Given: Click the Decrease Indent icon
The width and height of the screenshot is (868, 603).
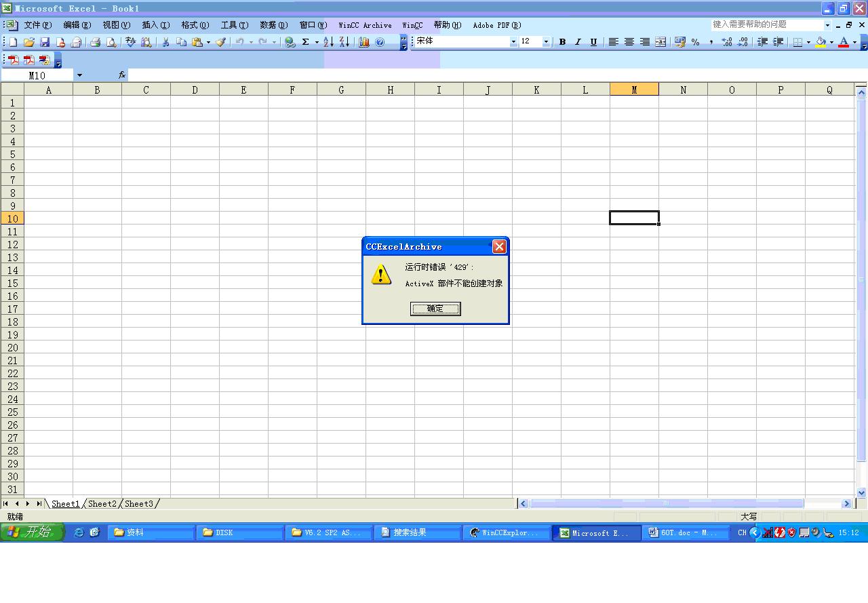Looking at the screenshot, I should pyautogui.click(x=762, y=42).
